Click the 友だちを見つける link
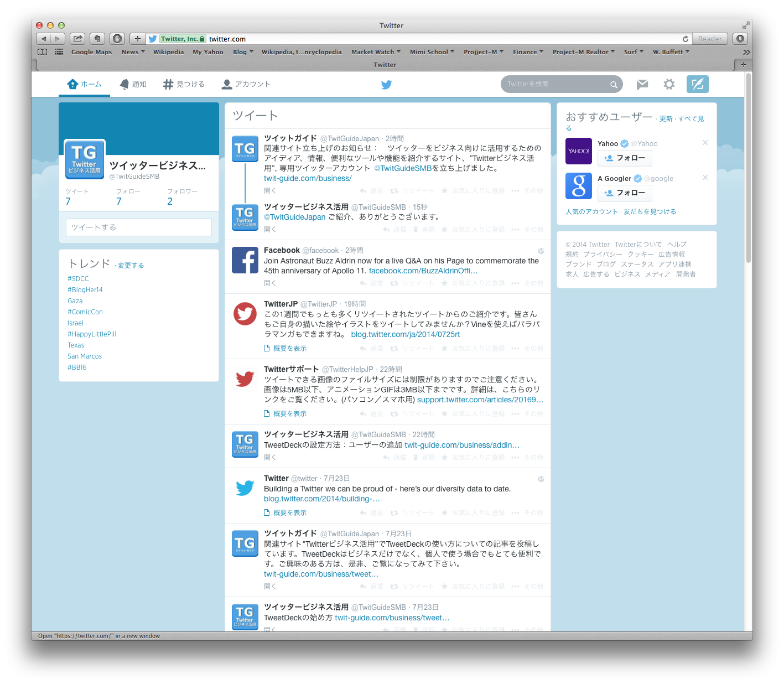784x684 pixels. pyautogui.click(x=650, y=211)
